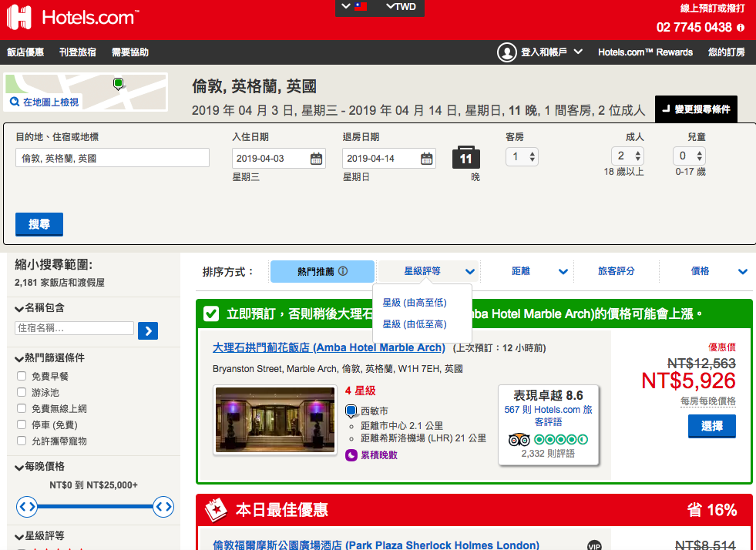The image size is (756, 550).
Task: Open Park Plaza Sherlock Holmes London link
Action: point(376,545)
